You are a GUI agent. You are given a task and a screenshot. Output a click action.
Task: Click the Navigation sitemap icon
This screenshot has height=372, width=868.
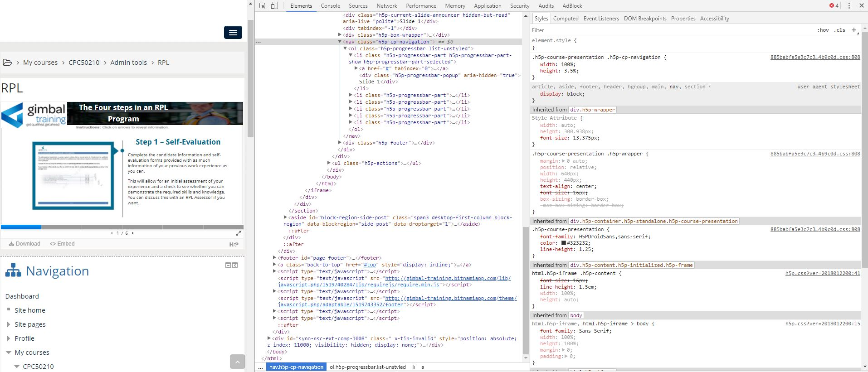(x=13, y=271)
